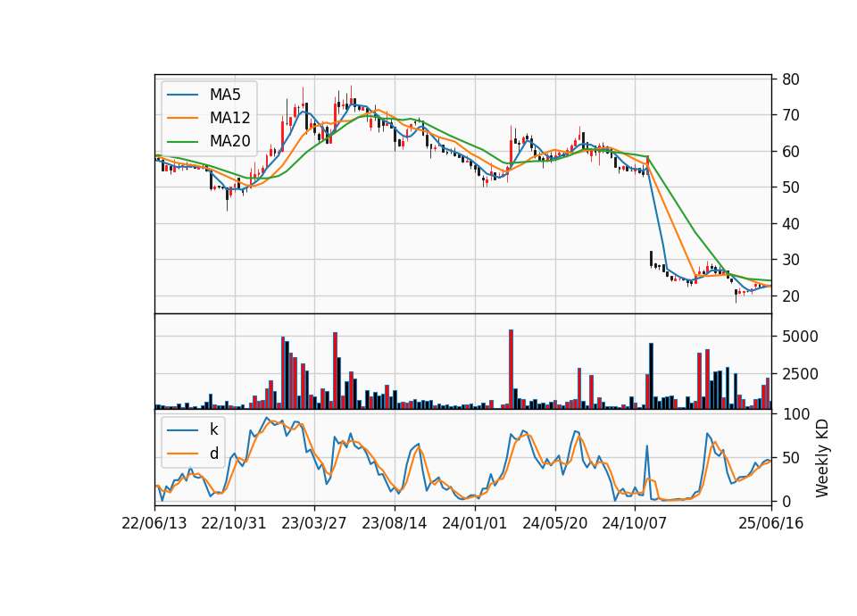The height and width of the screenshot is (616, 857).
Task: Click the price axis label 40
Action: click(791, 223)
